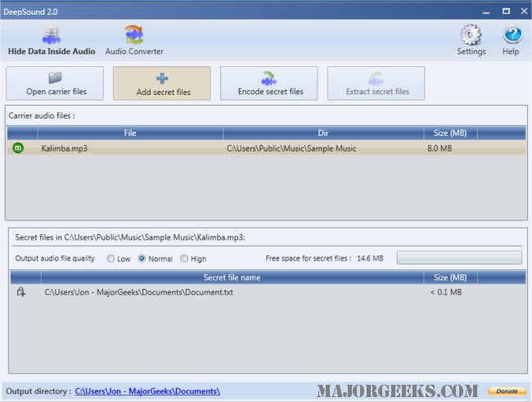Viewport: 532px width, 402px height.
Task: Click the 14.6 MB free space value
Action: click(370, 259)
